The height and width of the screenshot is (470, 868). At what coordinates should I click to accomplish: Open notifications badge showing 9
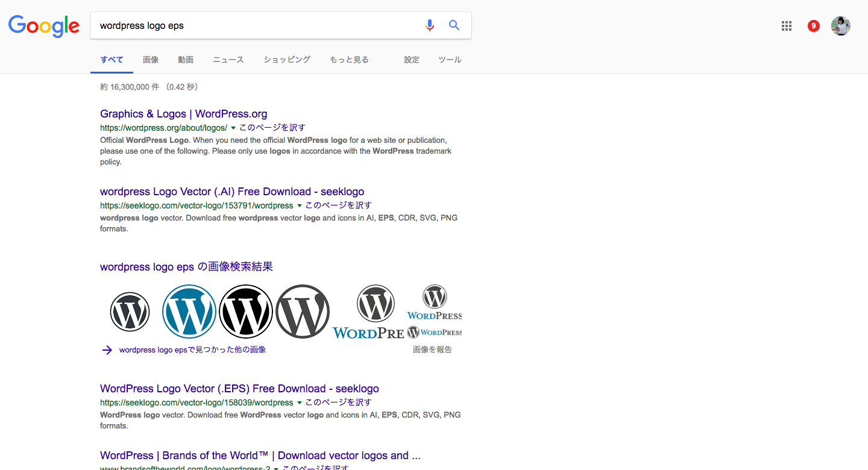click(814, 26)
